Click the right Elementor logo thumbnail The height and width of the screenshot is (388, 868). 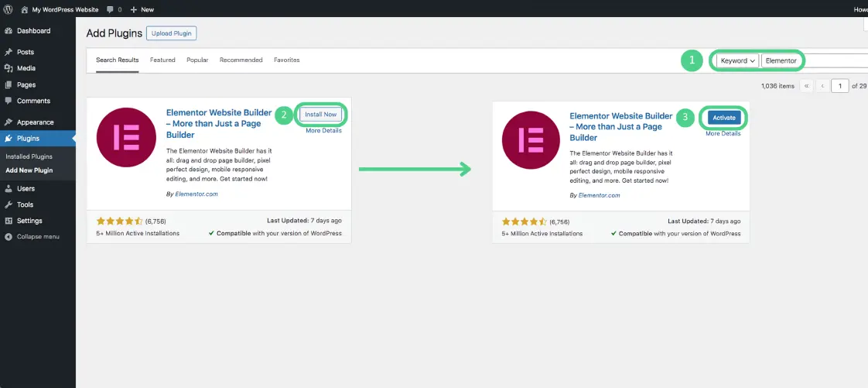pyautogui.click(x=531, y=139)
